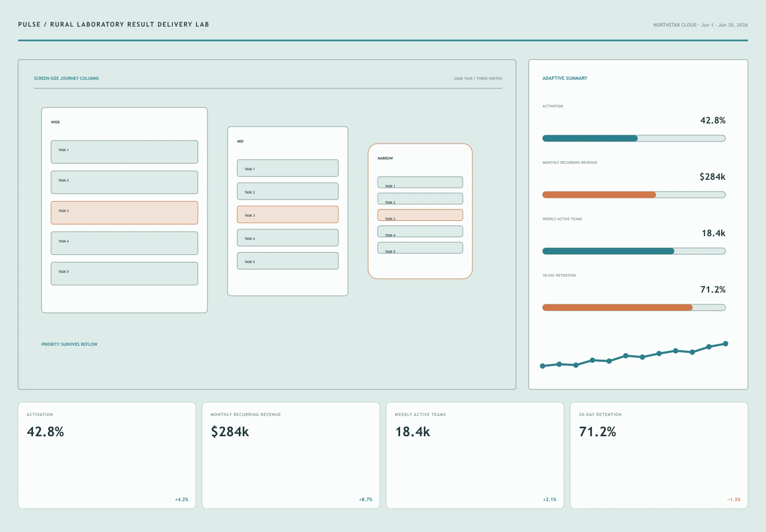Select Task 2 in the Narrow column
Viewport: 766px width, 532px height.
(420, 198)
